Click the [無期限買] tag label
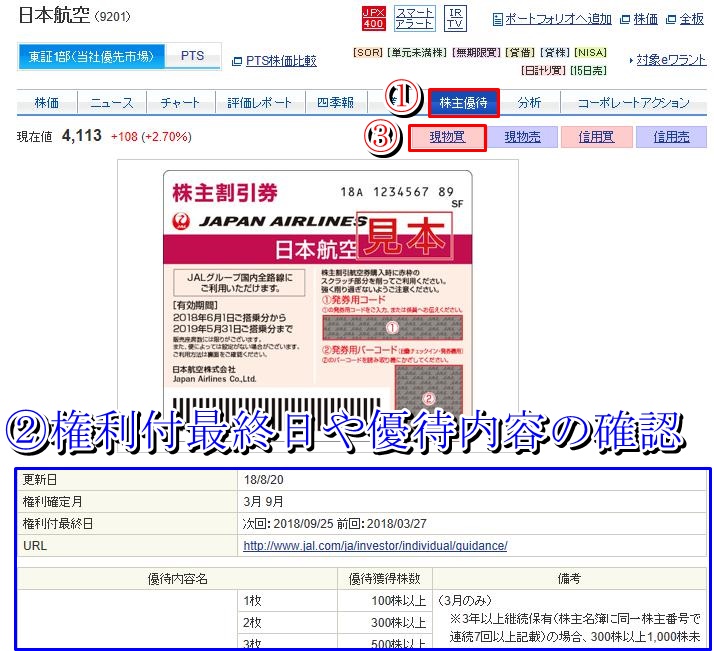 [x=476, y=53]
